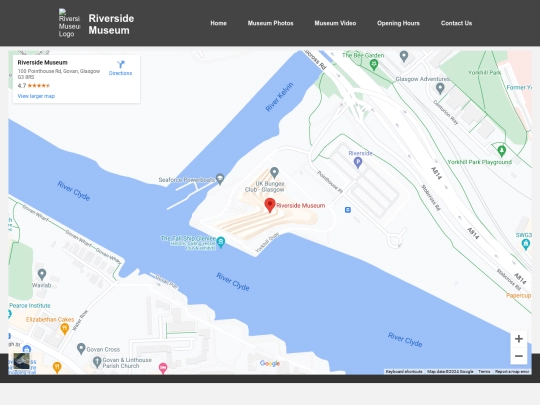
Task: Click the museum address text in info card
Action: click(59, 74)
